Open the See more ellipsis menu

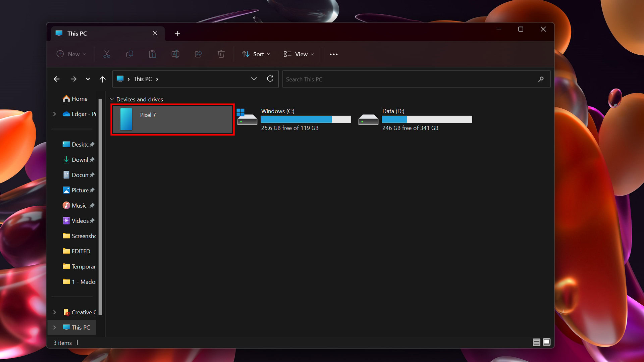point(333,54)
